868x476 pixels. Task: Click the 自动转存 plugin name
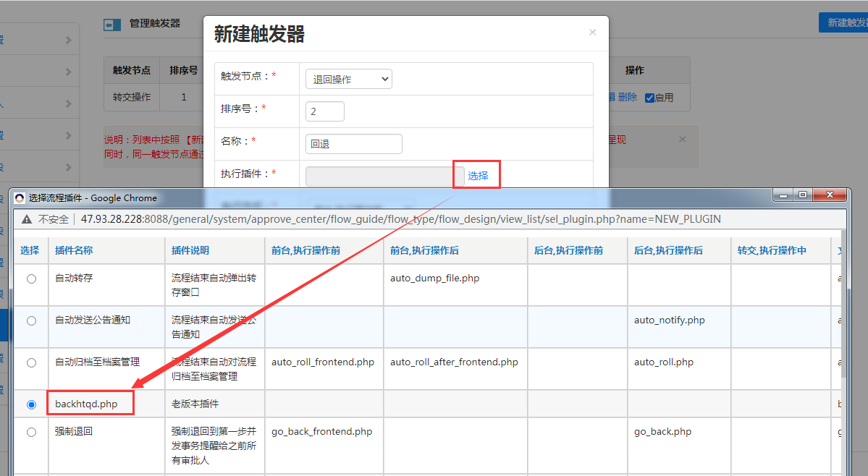[x=74, y=278]
